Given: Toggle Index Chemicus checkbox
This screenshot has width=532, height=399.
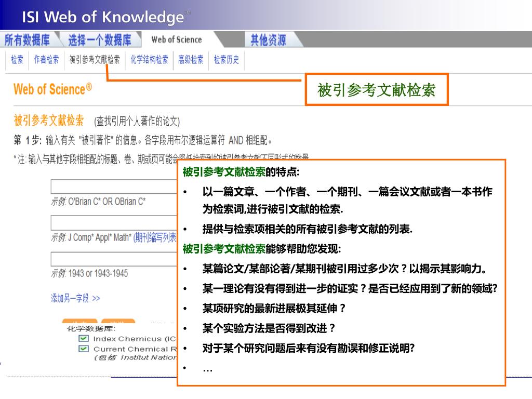Looking at the screenshot, I should click(84, 339).
